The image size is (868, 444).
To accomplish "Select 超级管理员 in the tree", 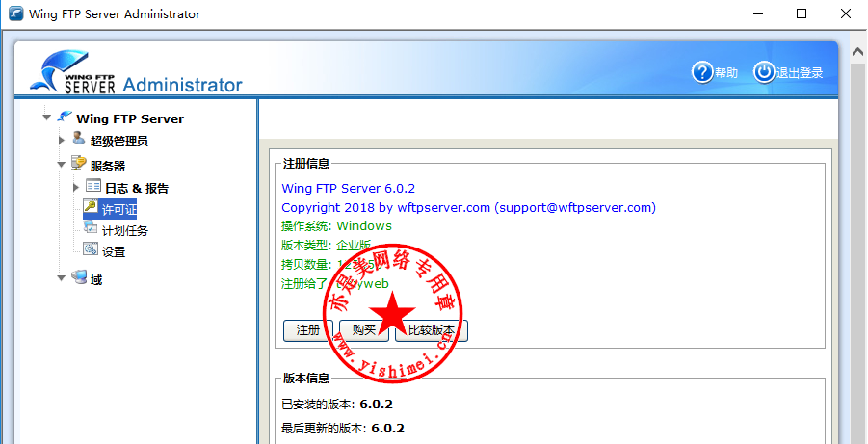I will coord(119,142).
